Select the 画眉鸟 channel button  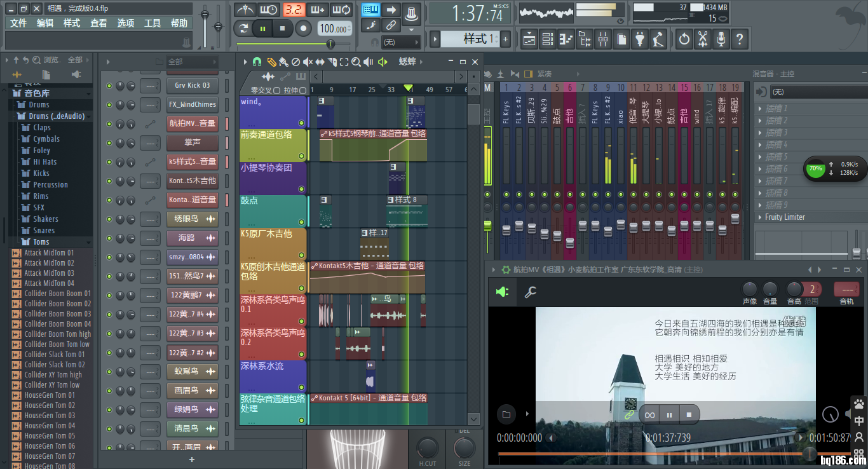pos(193,390)
